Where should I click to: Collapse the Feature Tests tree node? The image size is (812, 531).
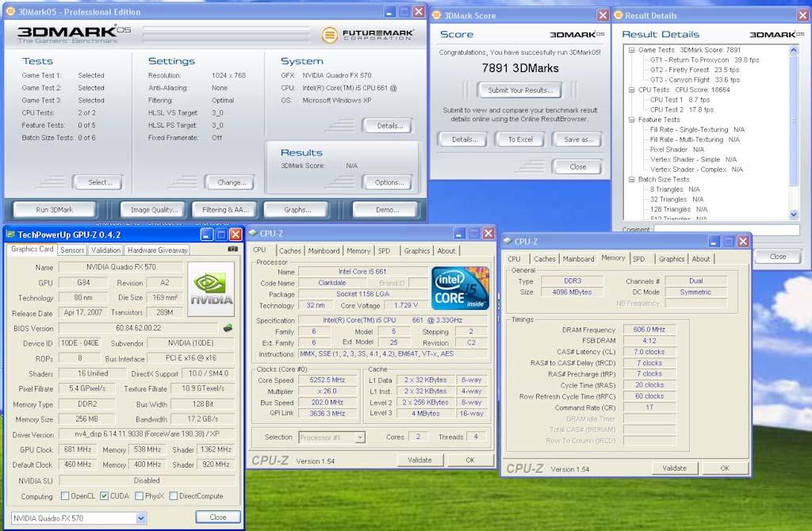pyautogui.click(x=632, y=120)
